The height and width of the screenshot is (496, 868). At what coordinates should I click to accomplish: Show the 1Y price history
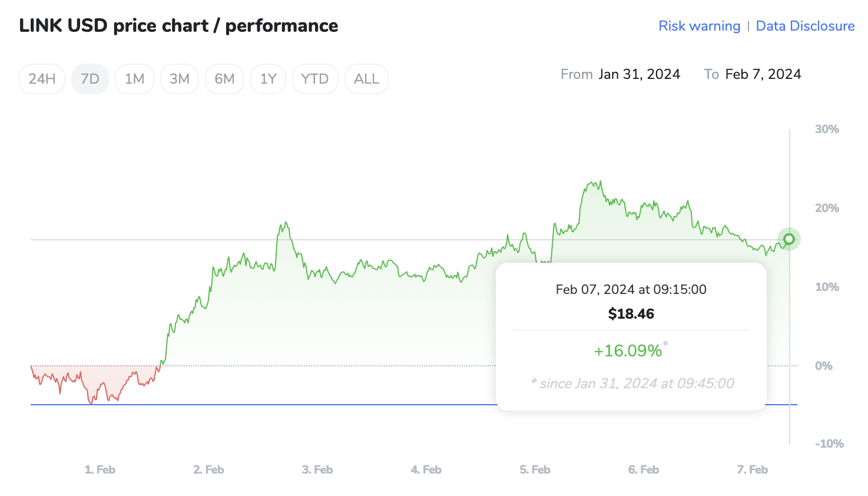tap(268, 79)
